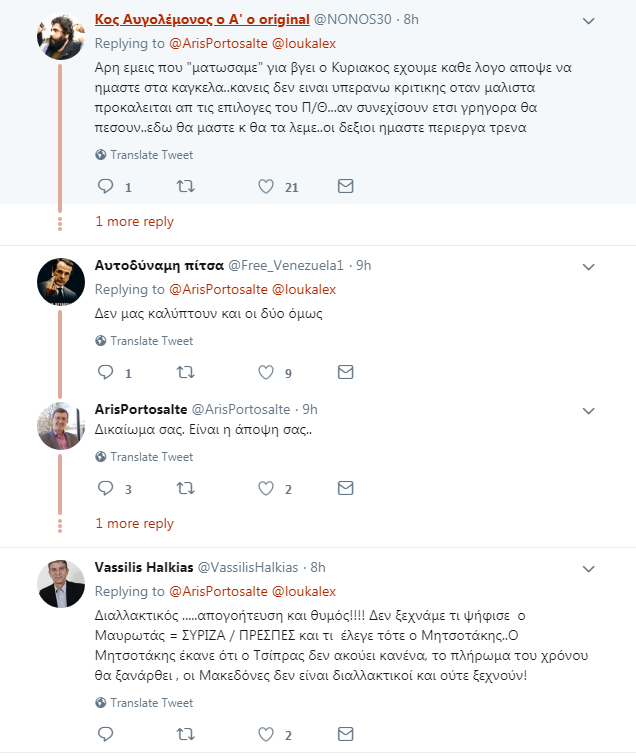
Task: Open the options chevron on the Vassilis Halkias tweet
Action: [x=588, y=569]
